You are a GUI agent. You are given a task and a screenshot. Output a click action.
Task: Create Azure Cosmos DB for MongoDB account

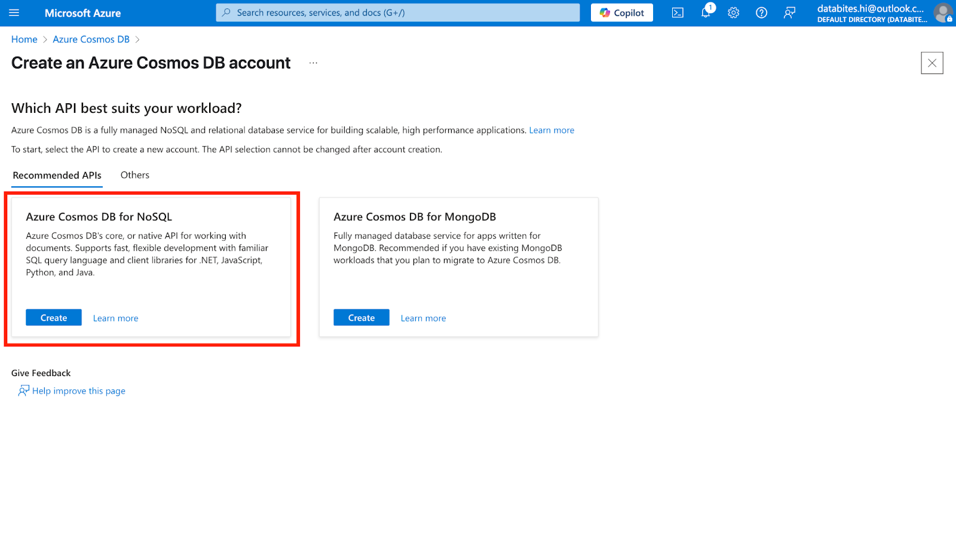(361, 318)
